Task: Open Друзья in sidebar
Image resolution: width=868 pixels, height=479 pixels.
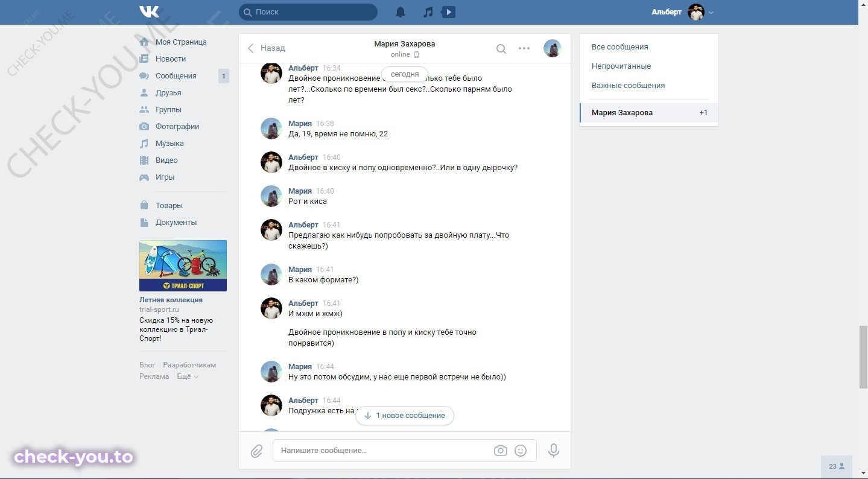Action: point(168,93)
